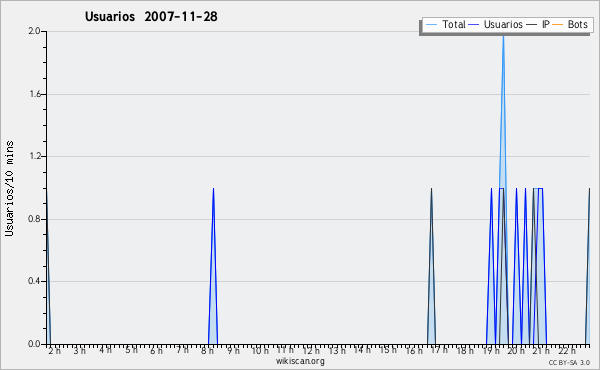Click the '22 h' x-axis label

[567, 351]
